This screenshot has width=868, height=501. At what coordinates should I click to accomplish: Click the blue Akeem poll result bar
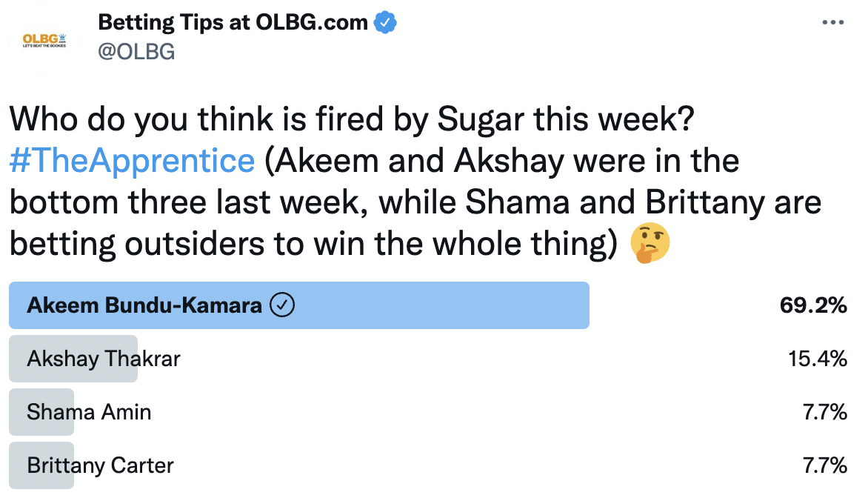coord(299,305)
